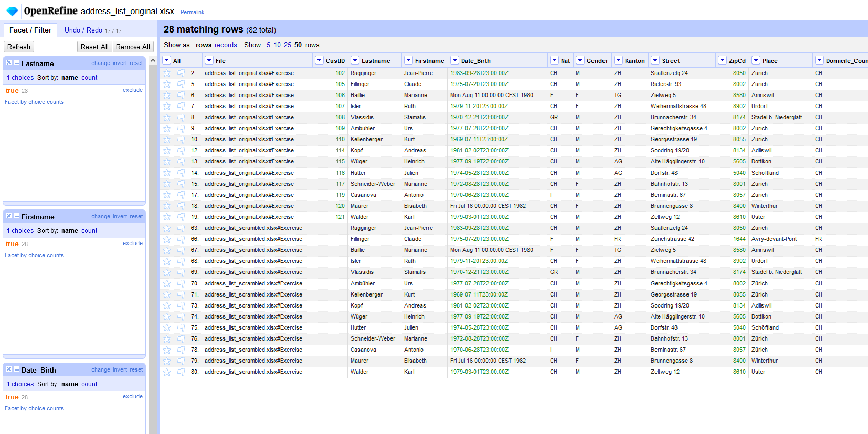Select the Facet / Filter tab
868x434 pixels.
click(30, 30)
